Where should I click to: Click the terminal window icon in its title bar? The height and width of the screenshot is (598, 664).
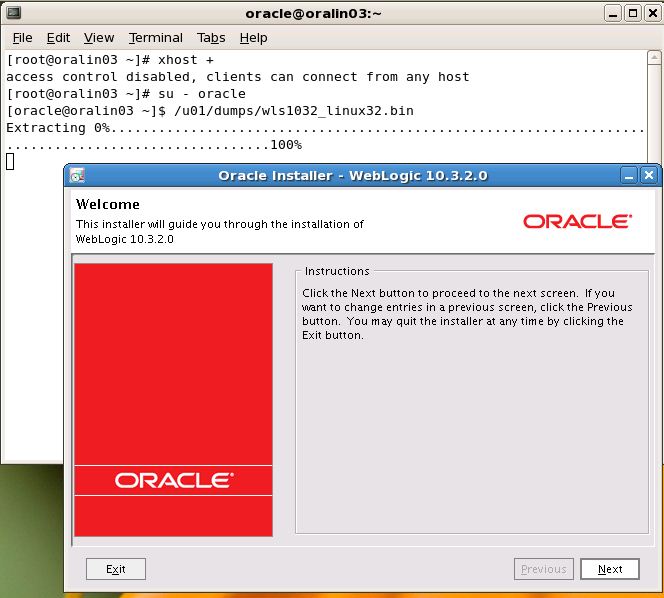click(x=14, y=13)
